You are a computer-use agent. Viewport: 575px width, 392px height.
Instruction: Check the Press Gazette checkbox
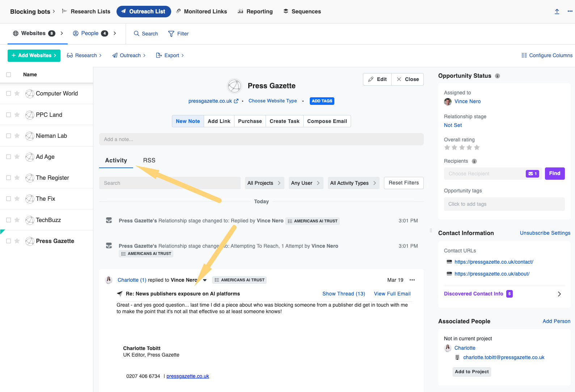(9, 241)
